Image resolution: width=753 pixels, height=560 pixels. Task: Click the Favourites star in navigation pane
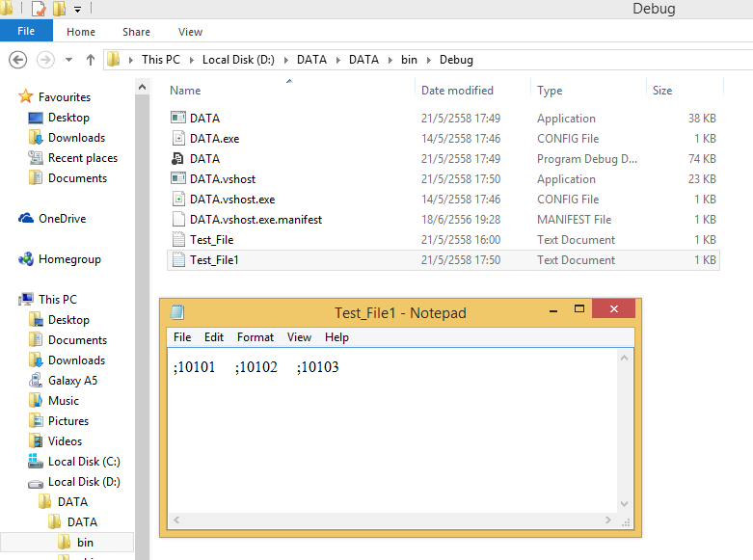[x=25, y=96]
